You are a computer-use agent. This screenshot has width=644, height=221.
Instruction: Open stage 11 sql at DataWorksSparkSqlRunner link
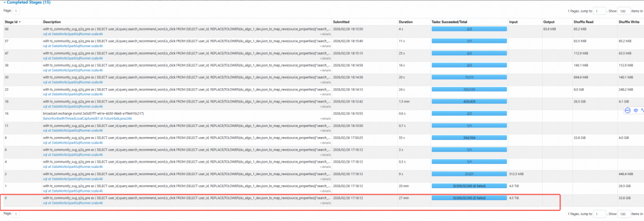pyautogui.click(x=73, y=130)
